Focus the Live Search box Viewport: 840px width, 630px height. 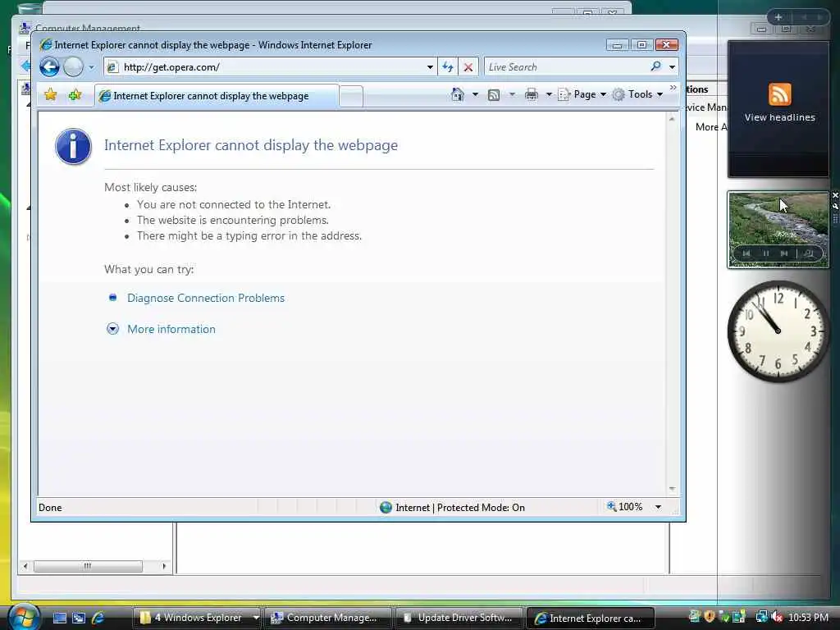coord(565,67)
